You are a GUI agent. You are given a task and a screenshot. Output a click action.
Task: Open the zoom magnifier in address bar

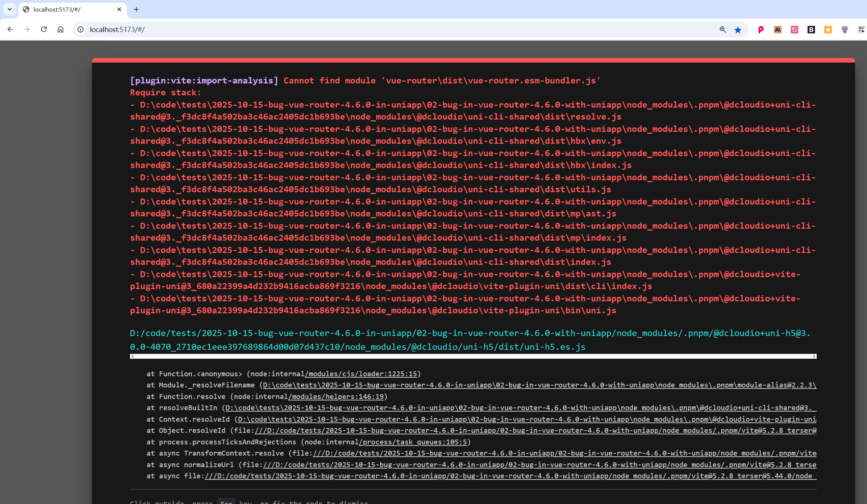[722, 29]
